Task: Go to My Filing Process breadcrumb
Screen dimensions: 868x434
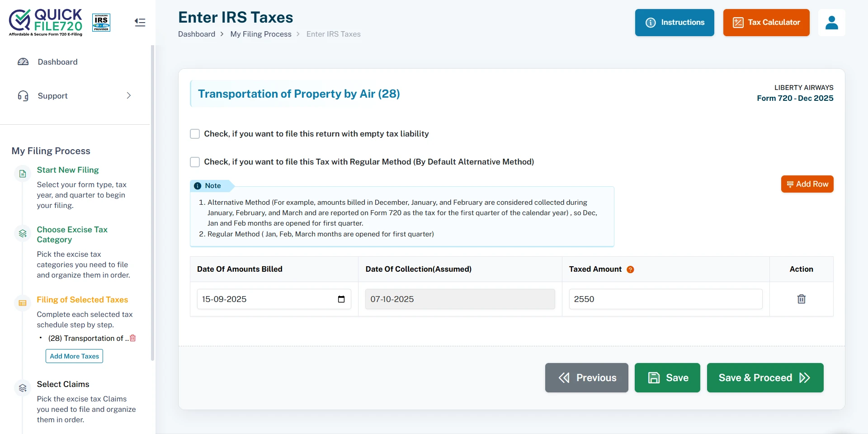Action: click(261, 34)
